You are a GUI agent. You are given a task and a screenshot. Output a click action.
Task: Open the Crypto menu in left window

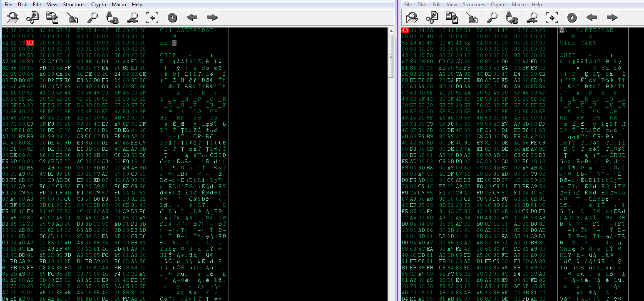[99, 5]
